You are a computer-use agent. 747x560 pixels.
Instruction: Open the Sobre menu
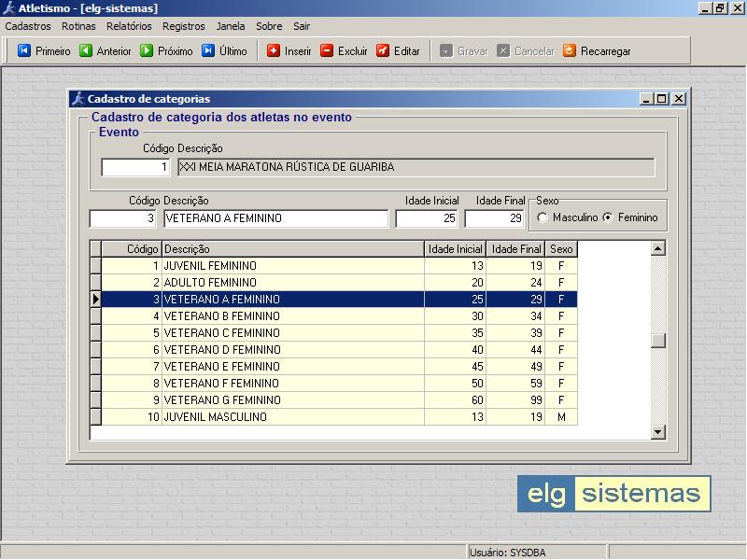tap(269, 26)
